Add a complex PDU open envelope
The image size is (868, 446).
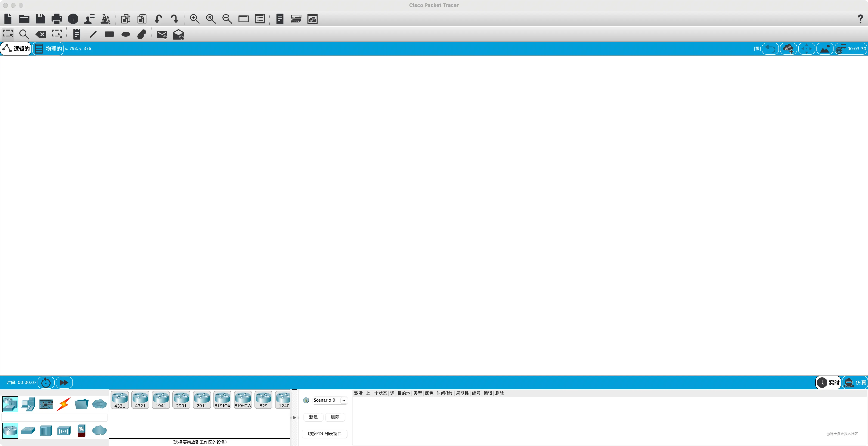(178, 34)
